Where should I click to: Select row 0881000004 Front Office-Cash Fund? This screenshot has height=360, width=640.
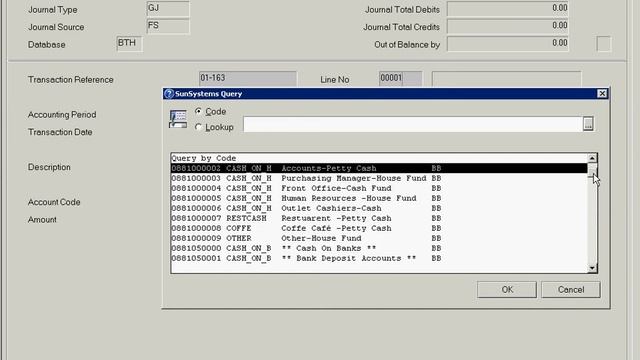coord(379,188)
